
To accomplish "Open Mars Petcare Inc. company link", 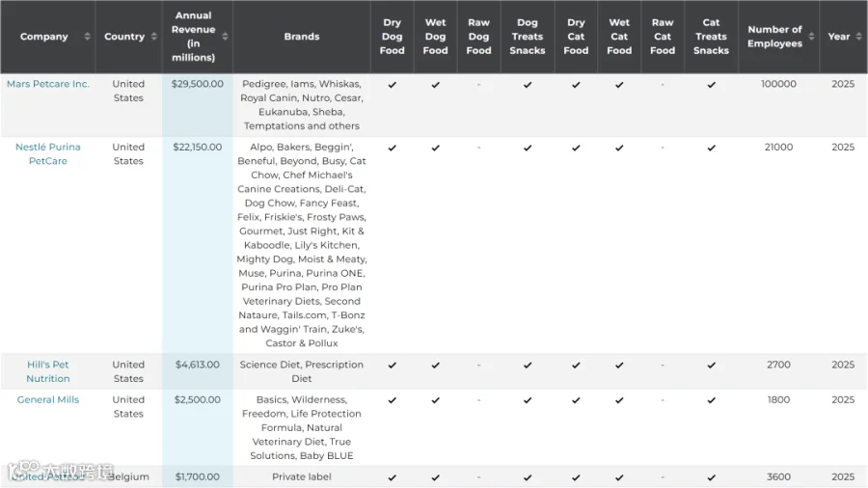I will (x=48, y=84).
